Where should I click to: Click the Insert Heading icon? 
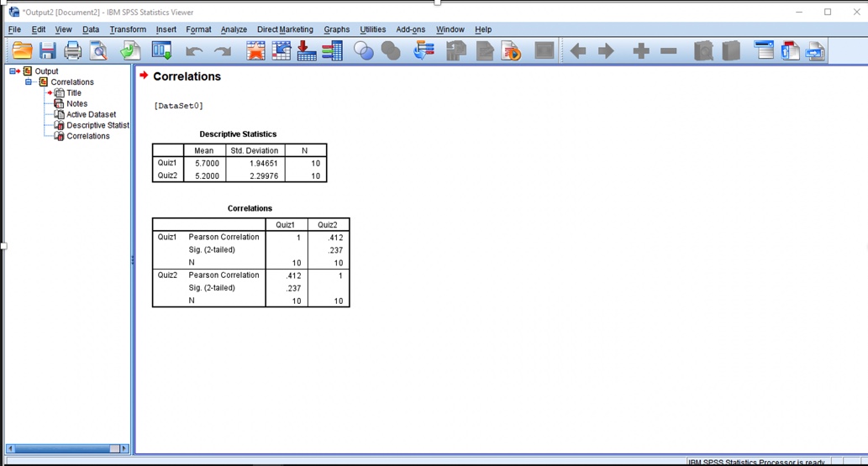[x=765, y=51]
